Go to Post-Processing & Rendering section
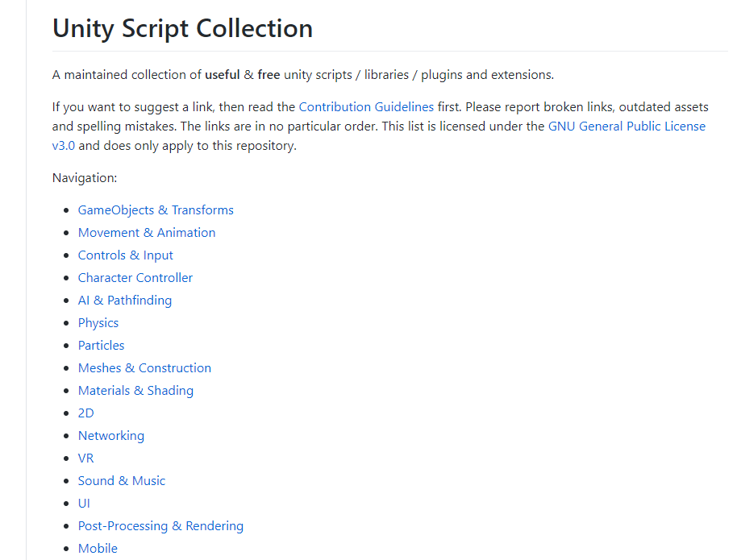Viewport: 737px width, 560px height. point(160,525)
